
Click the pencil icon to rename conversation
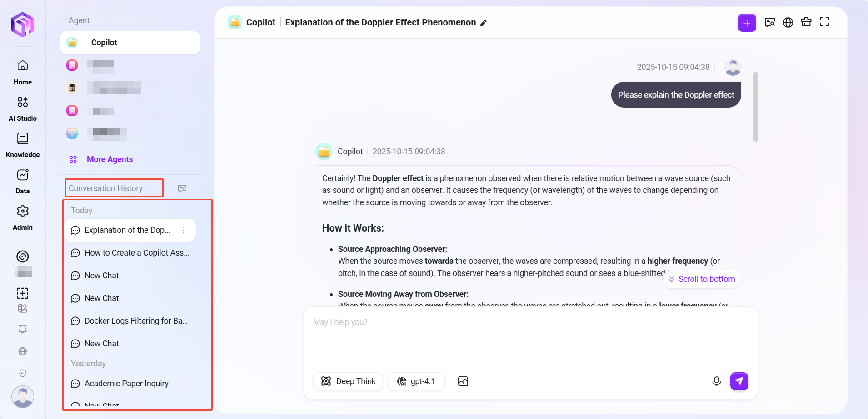[x=484, y=23]
